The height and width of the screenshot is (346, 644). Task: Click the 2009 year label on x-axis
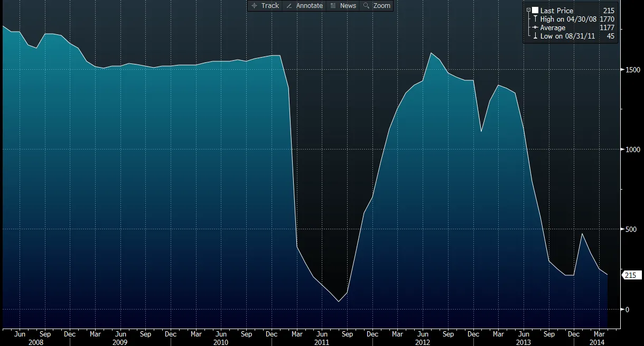pyautogui.click(x=120, y=342)
